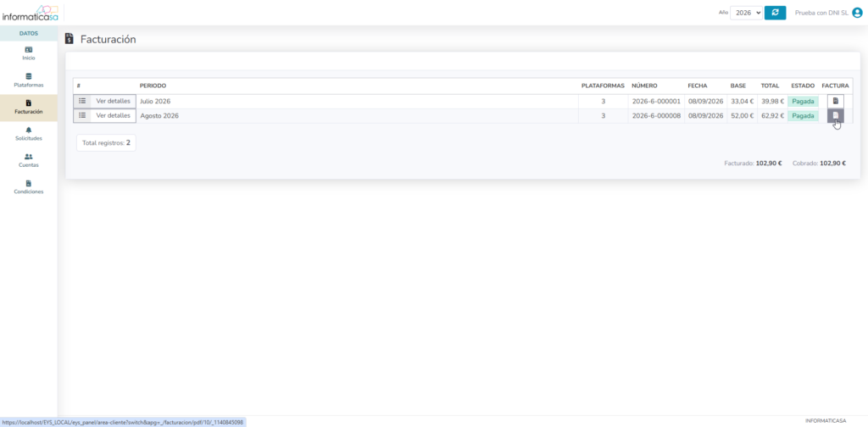The width and height of the screenshot is (868, 427).
Task: Click the BASE column header
Action: click(738, 86)
